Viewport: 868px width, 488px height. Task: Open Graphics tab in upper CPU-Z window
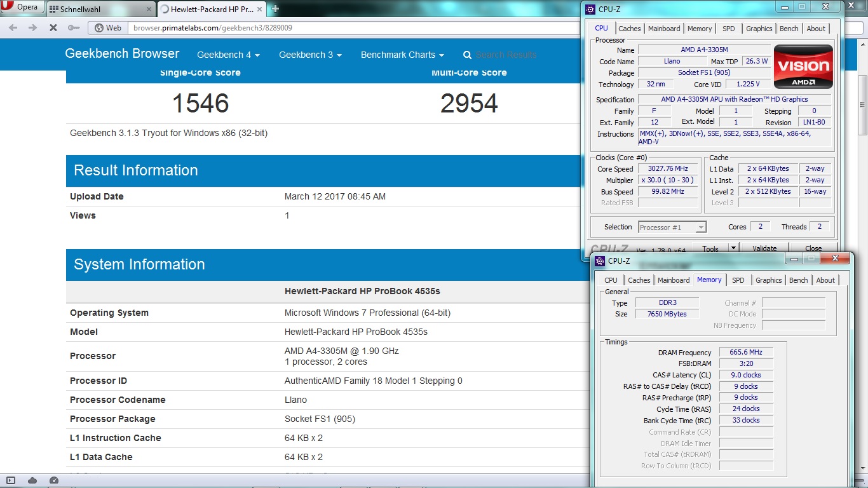pos(759,29)
